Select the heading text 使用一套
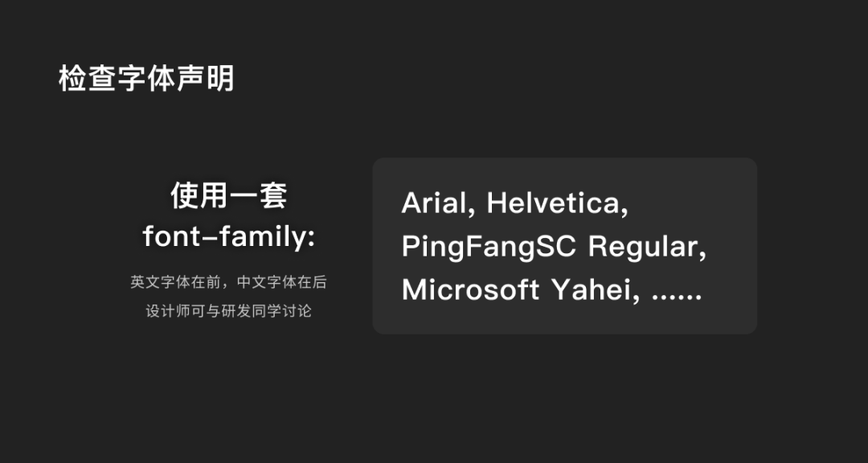868x463 pixels. tap(228, 195)
